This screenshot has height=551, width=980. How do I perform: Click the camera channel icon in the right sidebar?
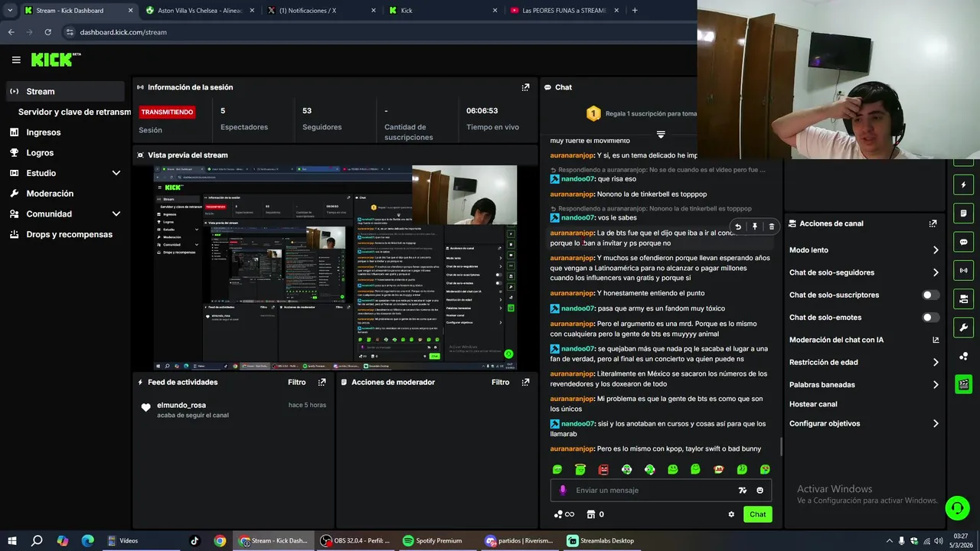pyautogui.click(x=963, y=298)
